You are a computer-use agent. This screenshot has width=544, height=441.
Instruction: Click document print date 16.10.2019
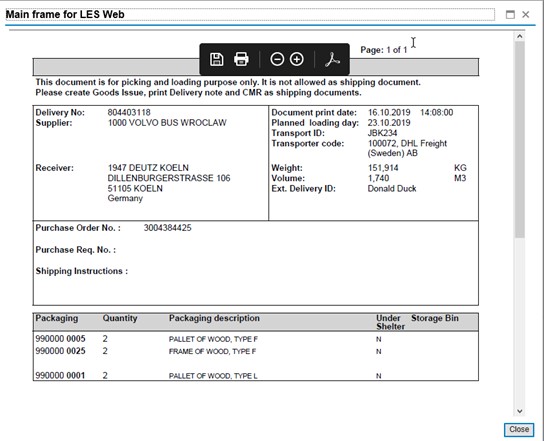[389, 112]
